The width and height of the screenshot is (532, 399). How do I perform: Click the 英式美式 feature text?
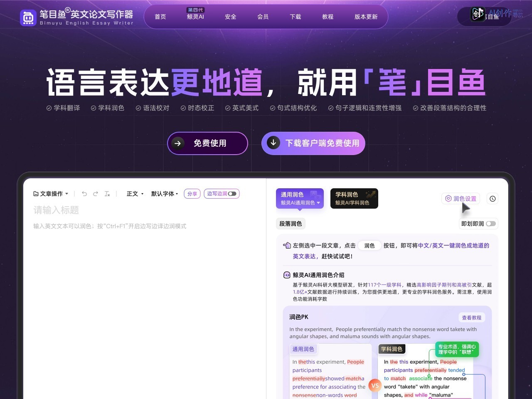coord(246,108)
